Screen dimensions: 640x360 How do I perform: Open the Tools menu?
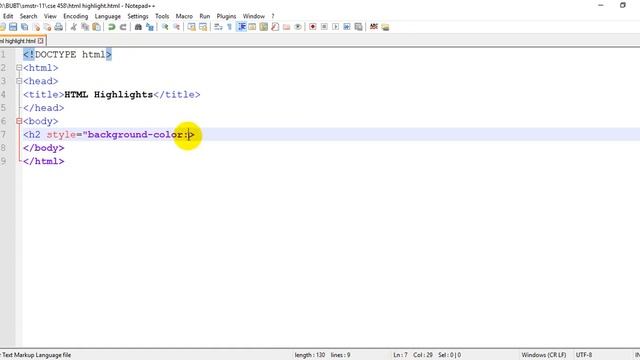coord(162,16)
